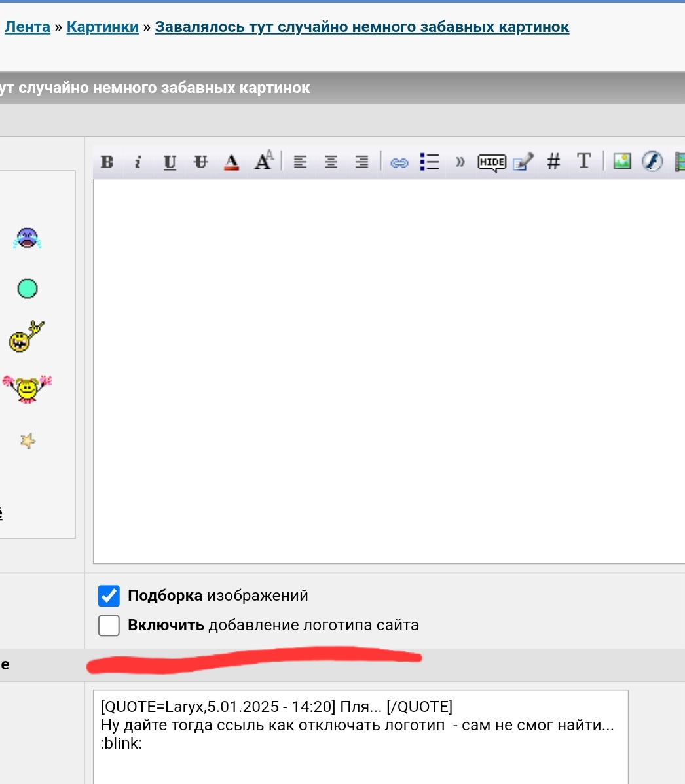Insert an image via toolbar

tap(622, 161)
